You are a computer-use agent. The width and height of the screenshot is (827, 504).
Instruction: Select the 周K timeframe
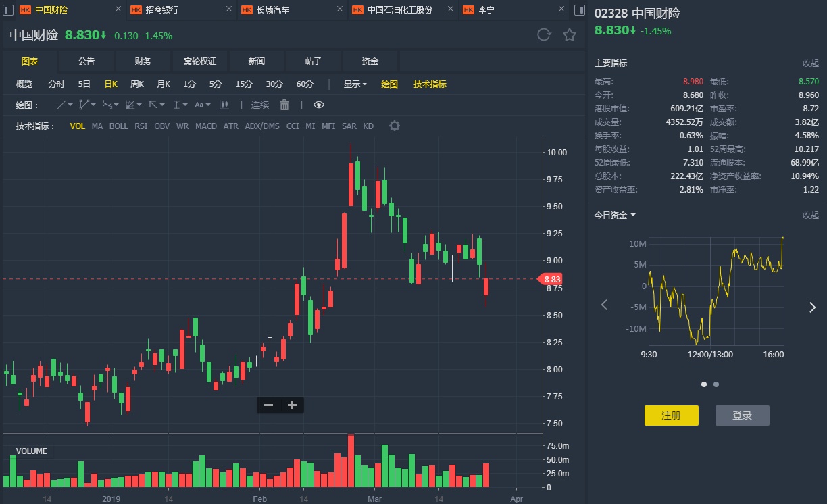click(x=138, y=84)
